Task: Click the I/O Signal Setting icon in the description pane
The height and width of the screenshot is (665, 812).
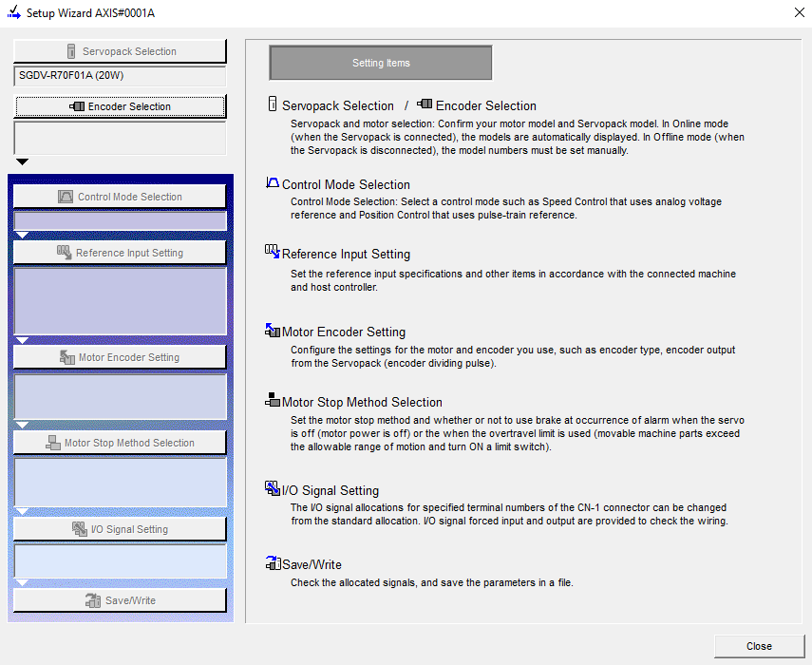Action: pyautogui.click(x=273, y=487)
